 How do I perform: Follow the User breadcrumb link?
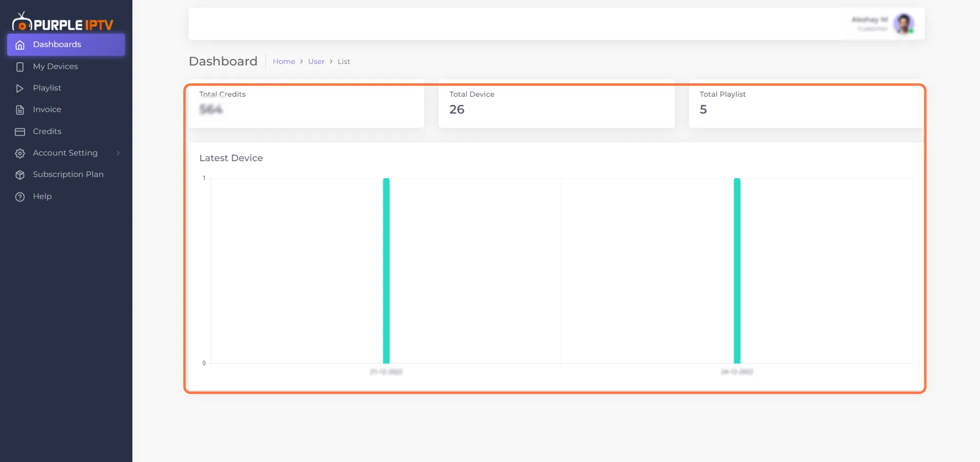point(316,61)
